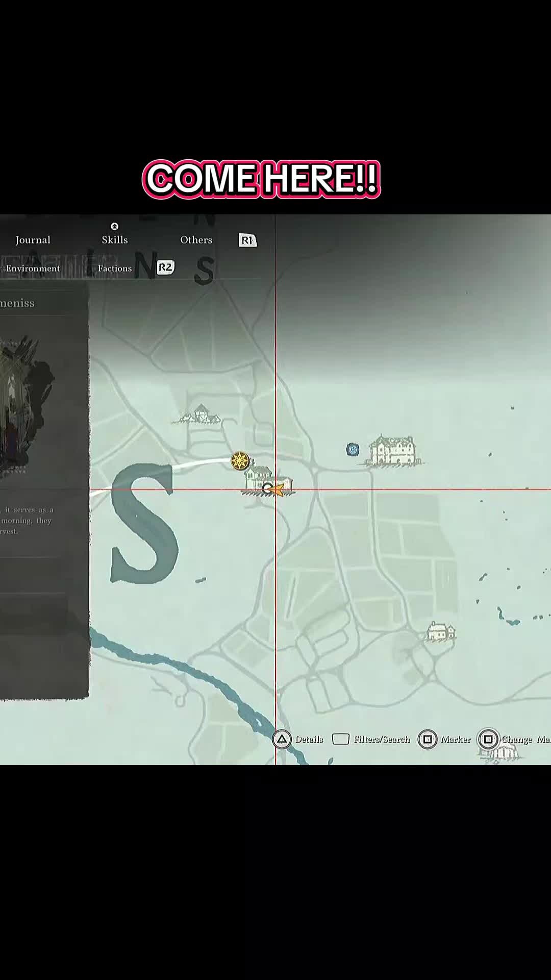
Task: Click the Change Map button icon
Action: 488,739
